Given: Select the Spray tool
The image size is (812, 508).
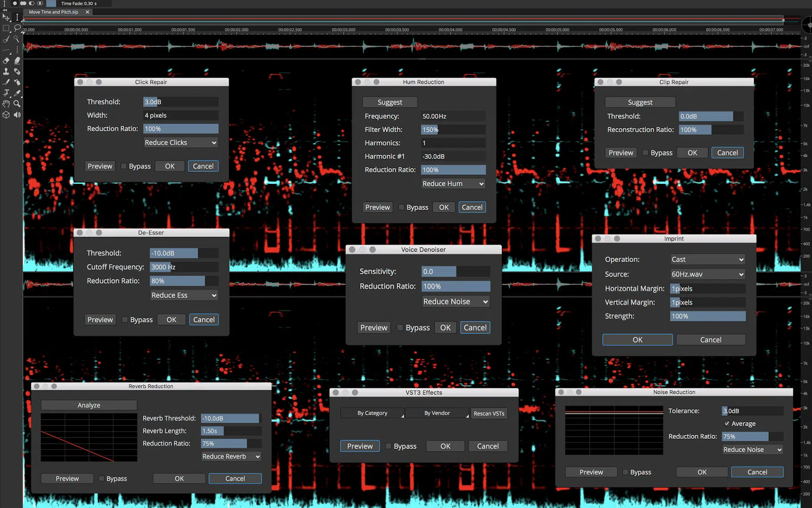Looking at the screenshot, I should coord(17,82).
